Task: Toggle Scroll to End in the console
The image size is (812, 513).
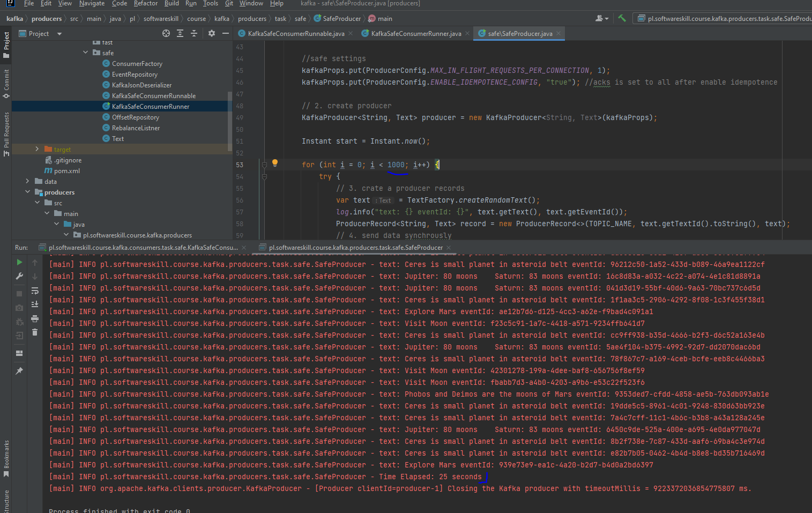Action: tap(35, 304)
